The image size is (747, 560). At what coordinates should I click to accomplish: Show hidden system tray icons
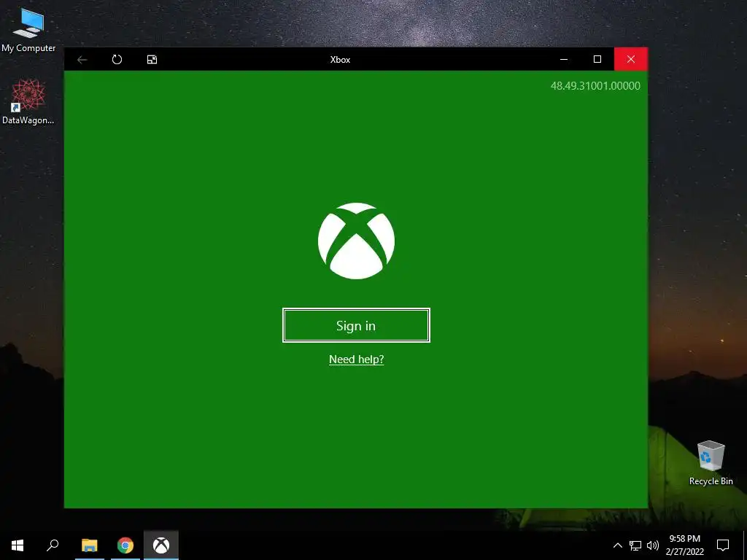tap(617, 545)
